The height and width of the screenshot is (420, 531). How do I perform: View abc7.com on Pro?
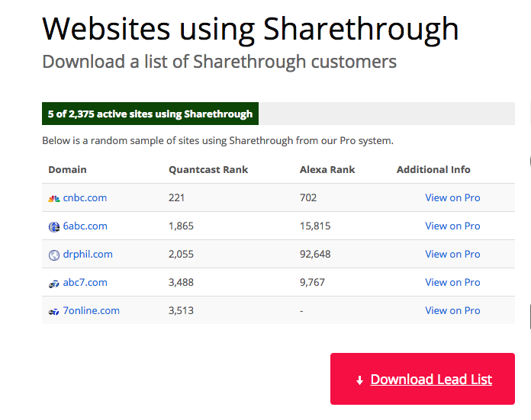point(452,282)
